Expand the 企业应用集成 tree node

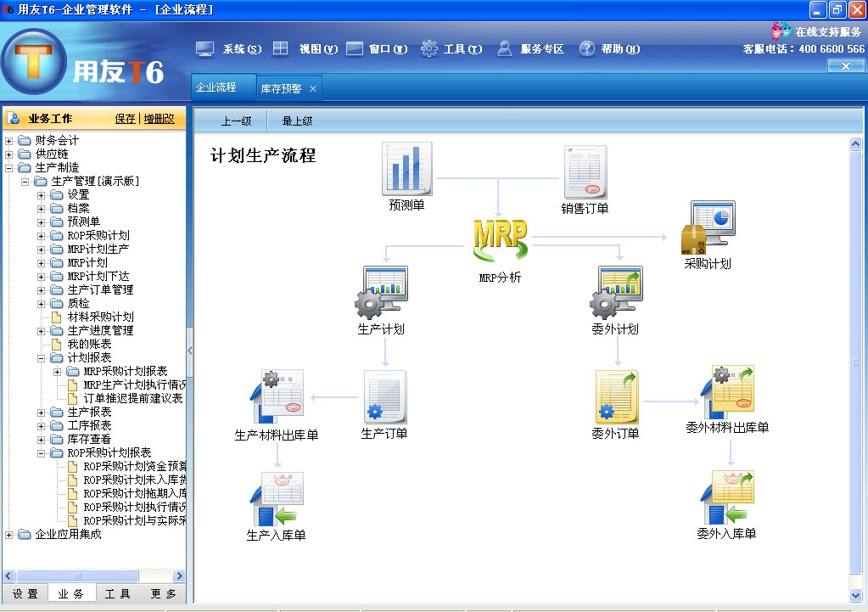[8, 535]
